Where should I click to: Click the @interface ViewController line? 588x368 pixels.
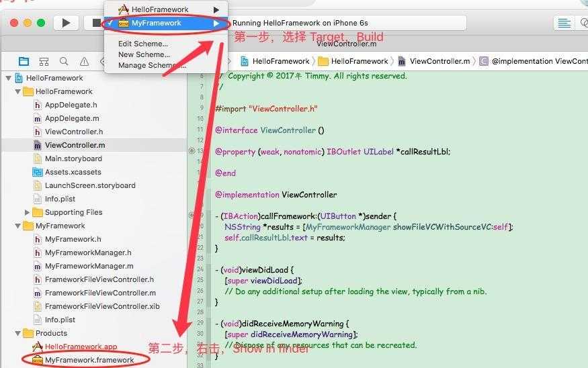pos(269,130)
